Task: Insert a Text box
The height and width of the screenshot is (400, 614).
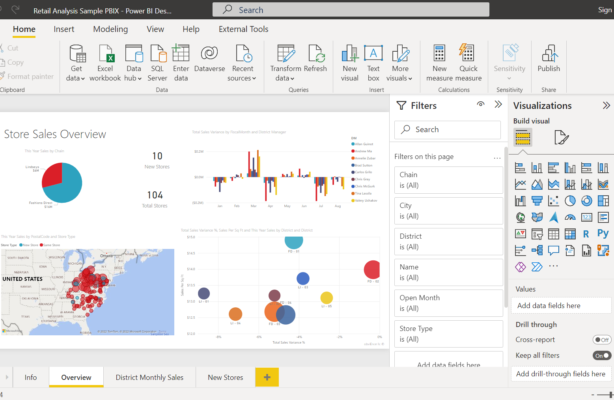Action: [x=373, y=53]
